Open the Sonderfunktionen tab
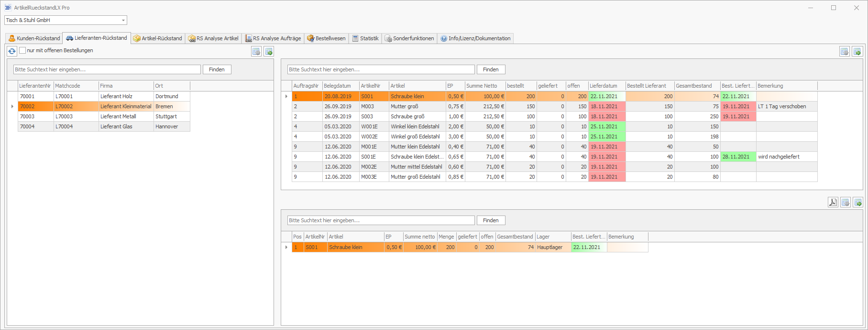868x330 pixels. (409, 38)
